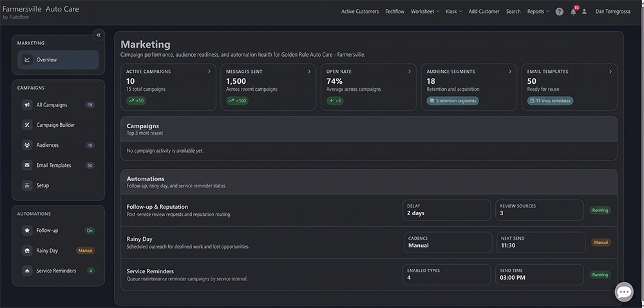Click the +300 trend badge

click(237, 101)
